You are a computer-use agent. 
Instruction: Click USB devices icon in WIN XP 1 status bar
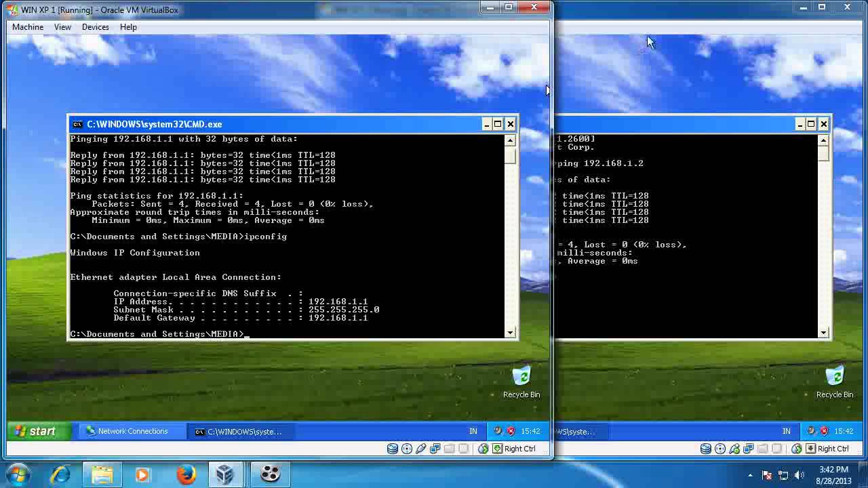[x=421, y=449]
